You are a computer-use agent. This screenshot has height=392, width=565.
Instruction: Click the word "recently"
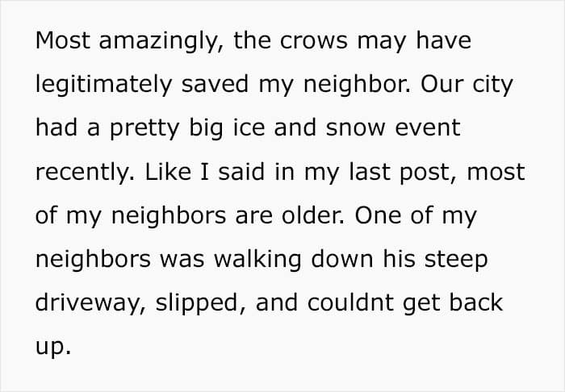coord(85,173)
